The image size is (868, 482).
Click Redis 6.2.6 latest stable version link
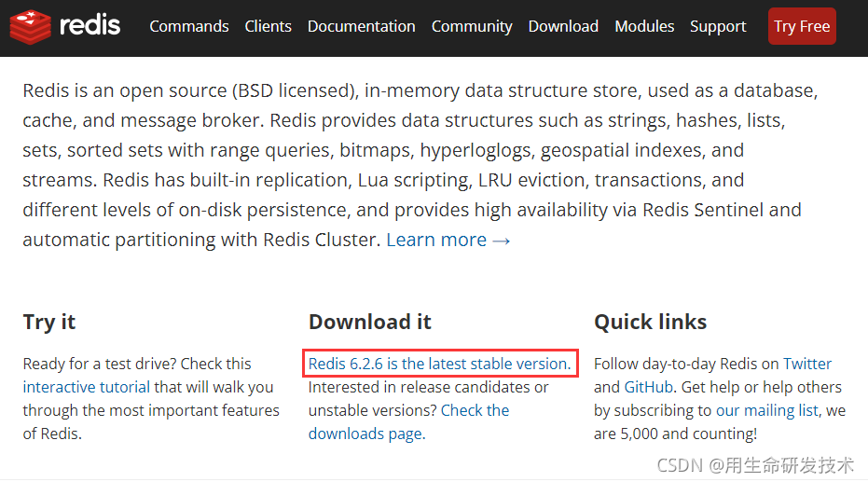(x=439, y=364)
